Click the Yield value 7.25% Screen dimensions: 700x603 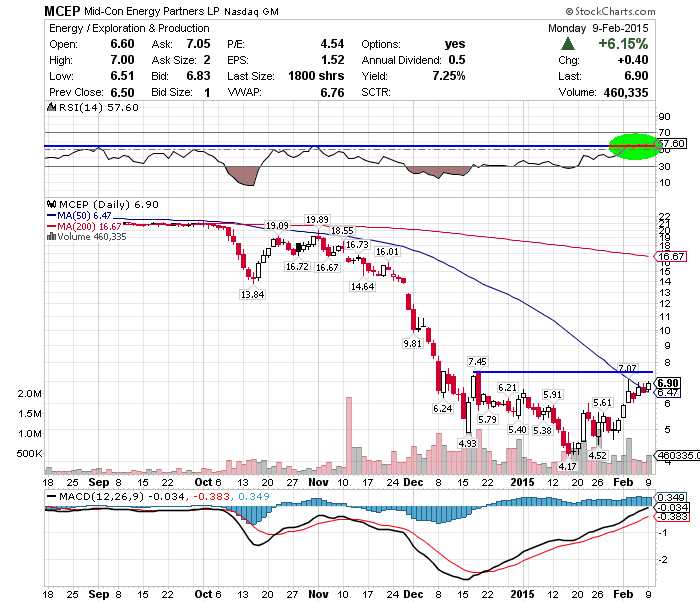pos(449,76)
